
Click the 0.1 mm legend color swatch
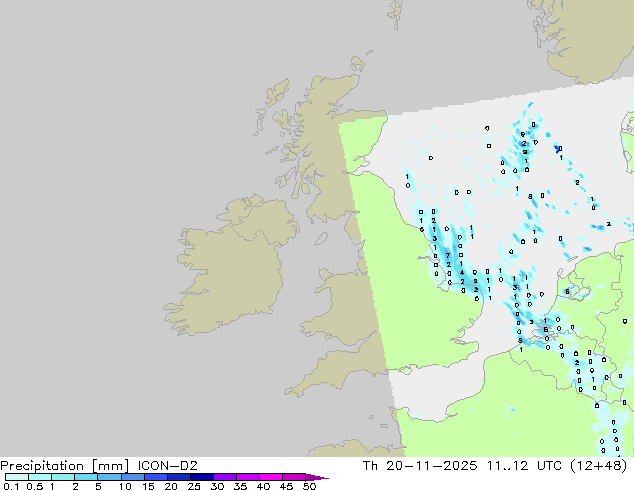[x=16, y=477]
